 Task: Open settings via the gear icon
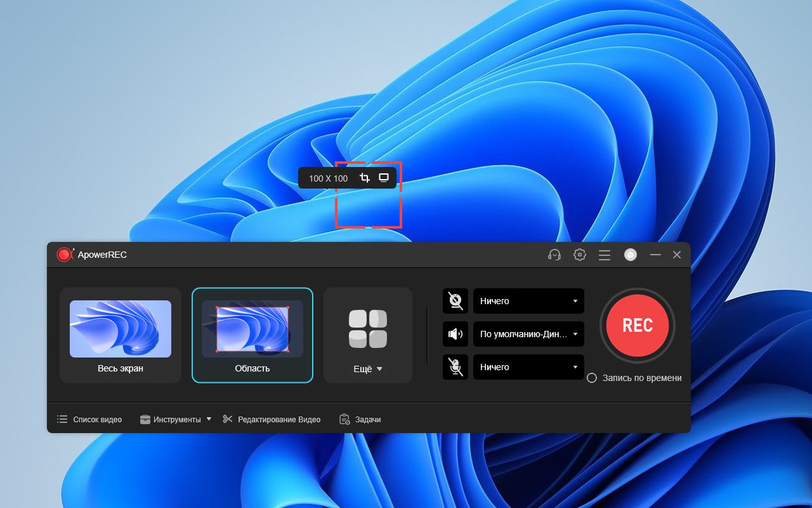579,255
